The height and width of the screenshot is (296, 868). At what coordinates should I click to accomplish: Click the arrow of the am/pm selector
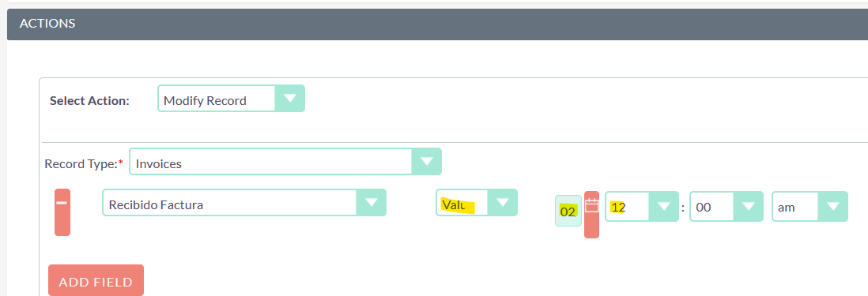point(832,207)
